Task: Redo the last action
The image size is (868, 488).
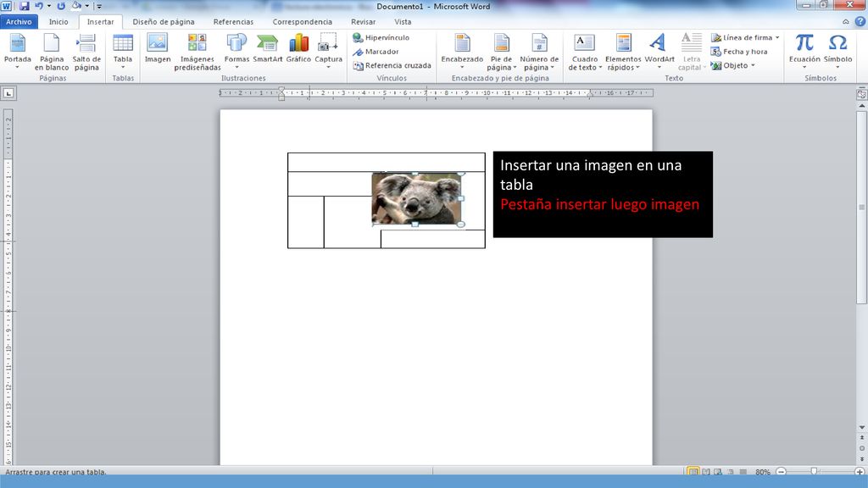Action: click(x=61, y=6)
